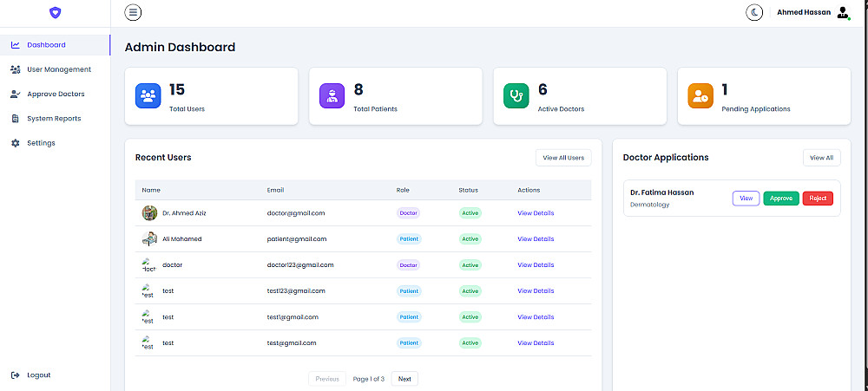Click the Ahmed Hassan username in header

(804, 12)
